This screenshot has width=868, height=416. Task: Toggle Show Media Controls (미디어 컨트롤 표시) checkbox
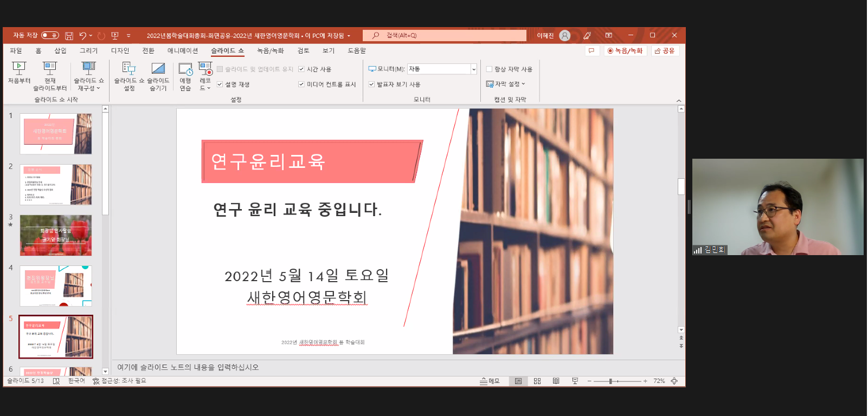point(301,84)
